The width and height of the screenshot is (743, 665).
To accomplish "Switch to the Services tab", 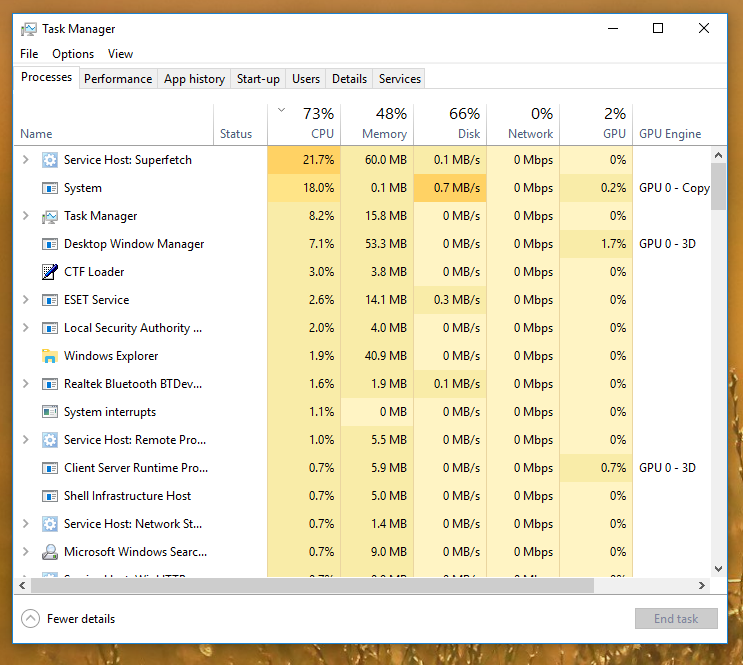I will tap(399, 79).
